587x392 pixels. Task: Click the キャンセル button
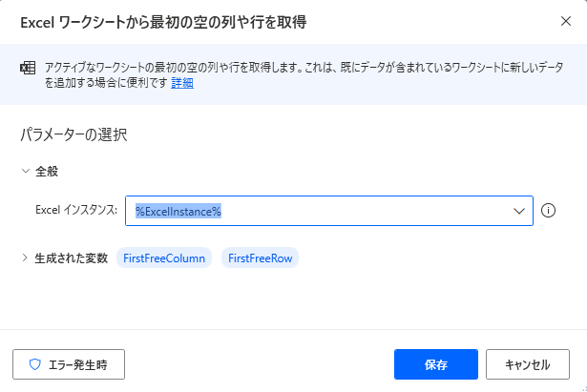pyautogui.click(x=528, y=364)
